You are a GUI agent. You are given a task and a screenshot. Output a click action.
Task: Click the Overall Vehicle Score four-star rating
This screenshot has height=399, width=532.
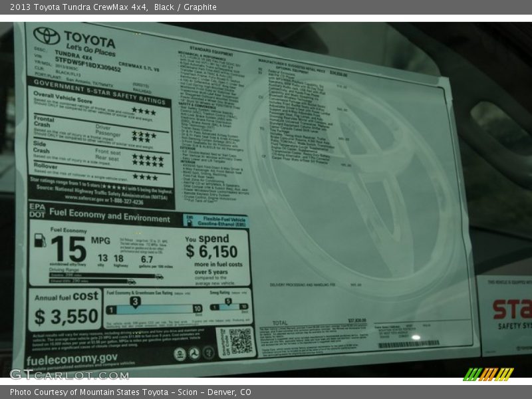click(x=144, y=111)
